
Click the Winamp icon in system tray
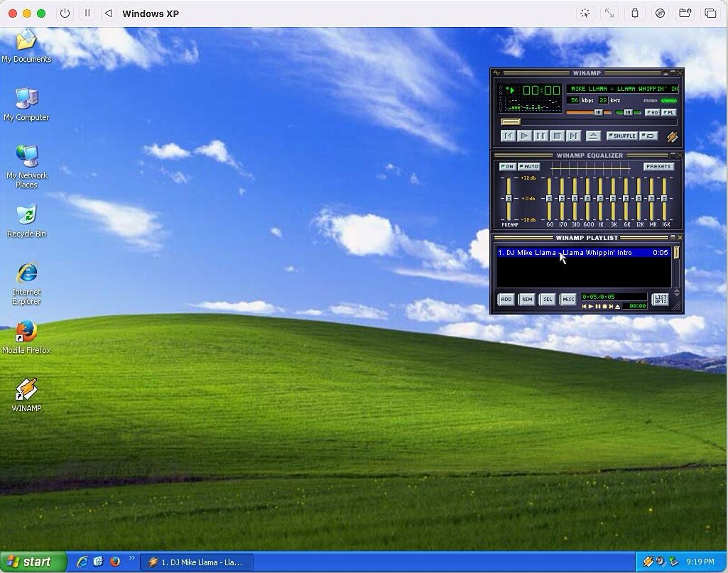[x=648, y=562]
